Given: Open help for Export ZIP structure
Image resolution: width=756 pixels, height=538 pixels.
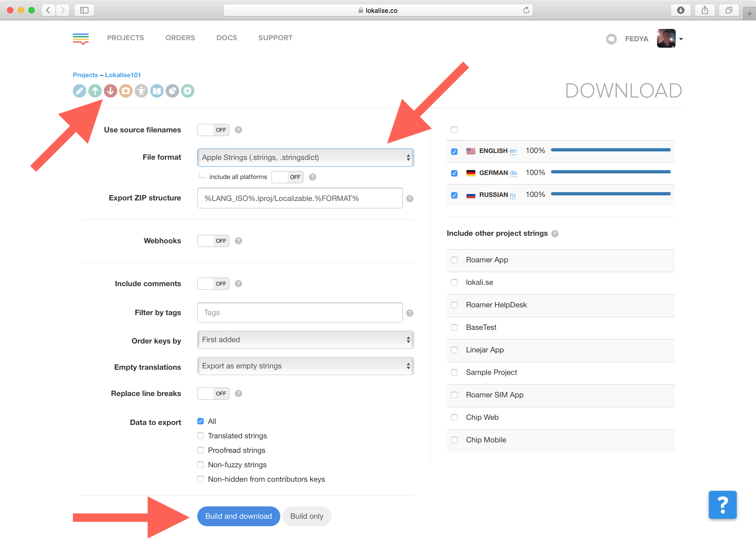Looking at the screenshot, I should 410,199.
